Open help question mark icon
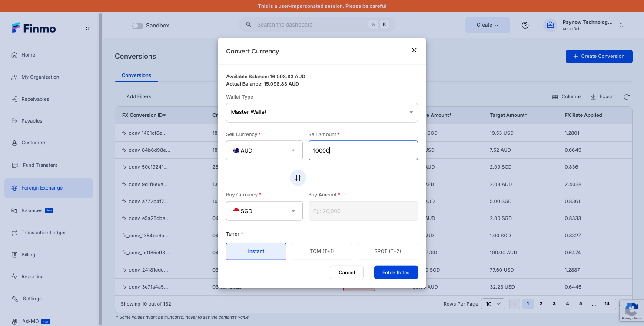 (525, 25)
